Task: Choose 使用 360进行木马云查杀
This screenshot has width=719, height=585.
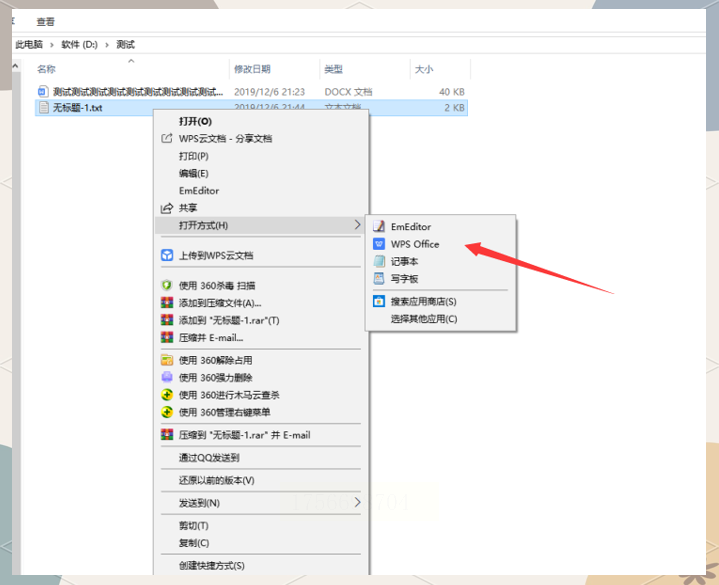Action: point(229,395)
